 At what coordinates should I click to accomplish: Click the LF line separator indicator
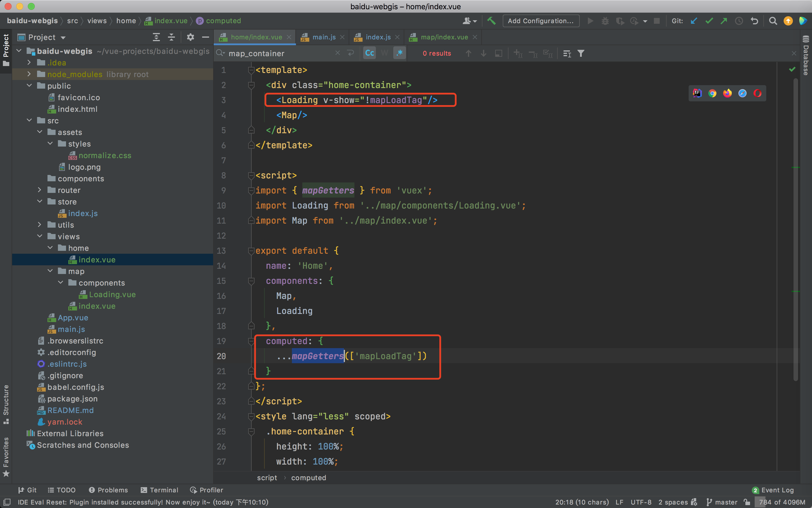(x=619, y=502)
